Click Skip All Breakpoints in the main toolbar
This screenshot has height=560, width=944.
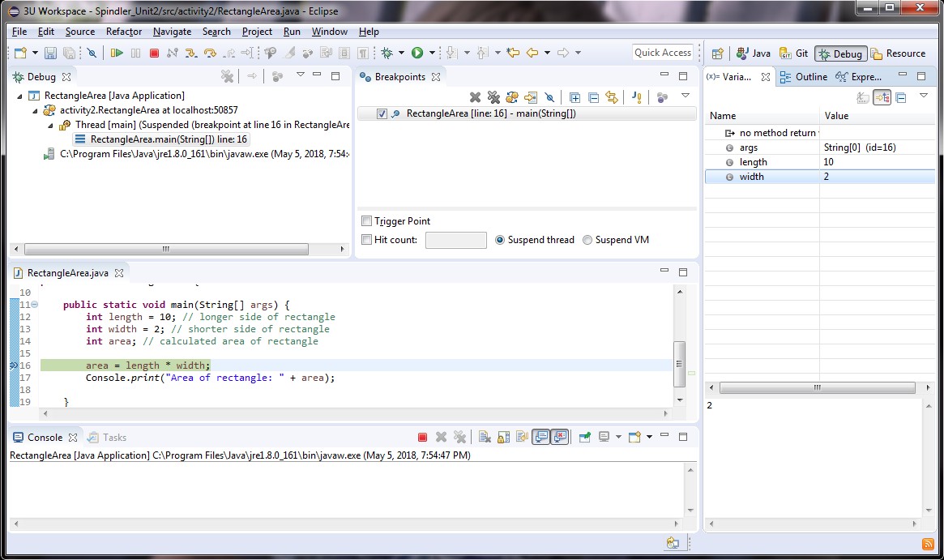click(92, 53)
